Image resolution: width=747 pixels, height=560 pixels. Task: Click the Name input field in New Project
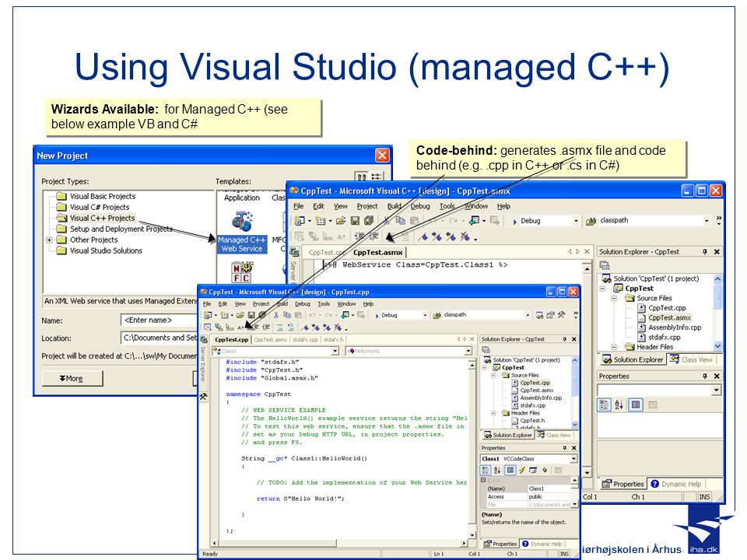pos(160,320)
